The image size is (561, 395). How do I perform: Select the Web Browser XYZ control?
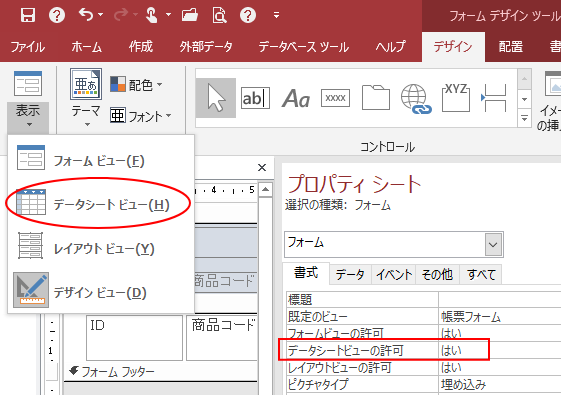[456, 97]
